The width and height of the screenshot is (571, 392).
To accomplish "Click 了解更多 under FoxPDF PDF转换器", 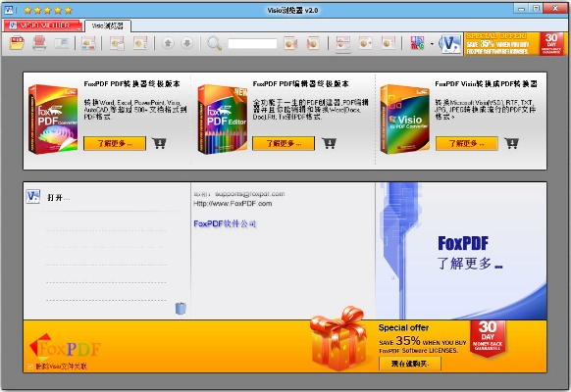I will pos(115,143).
